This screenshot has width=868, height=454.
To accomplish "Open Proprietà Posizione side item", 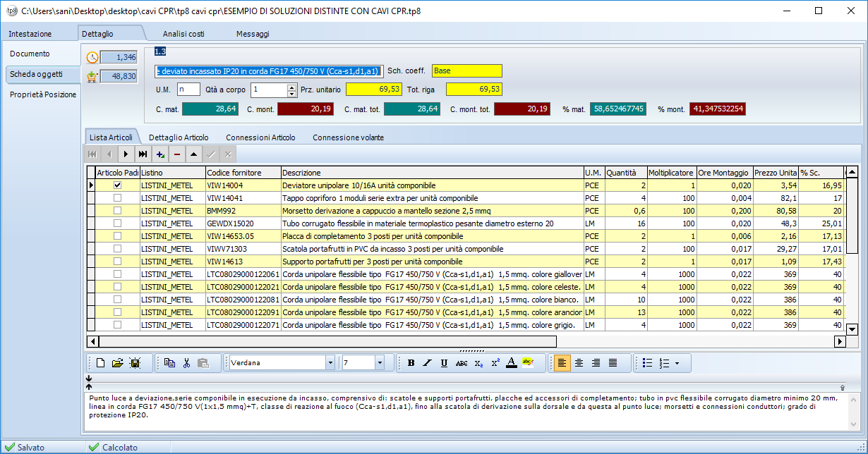I will [x=42, y=94].
